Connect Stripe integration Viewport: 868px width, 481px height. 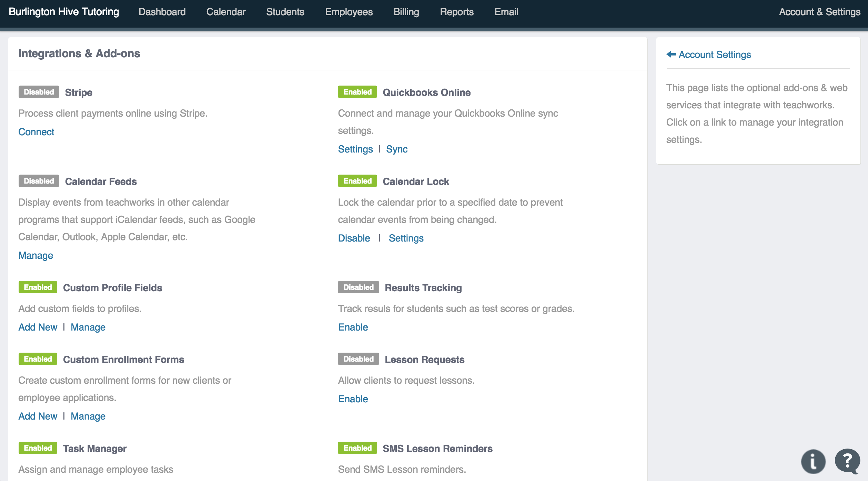[36, 132]
